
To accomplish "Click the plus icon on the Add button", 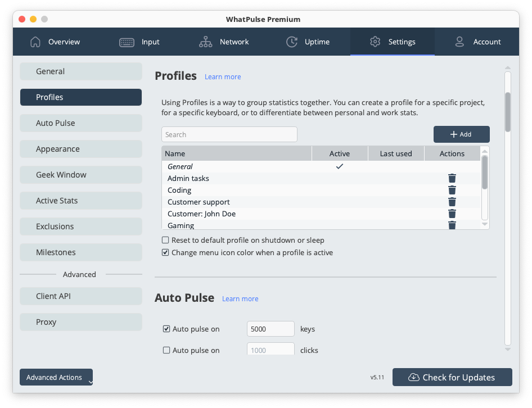I will point(453,134).
